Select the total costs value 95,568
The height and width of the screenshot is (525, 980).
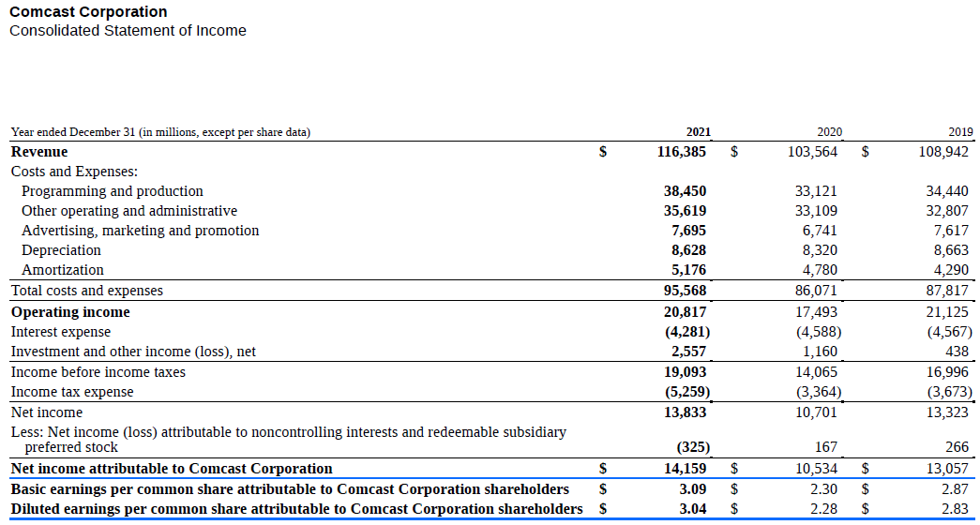tap(685, 291)
